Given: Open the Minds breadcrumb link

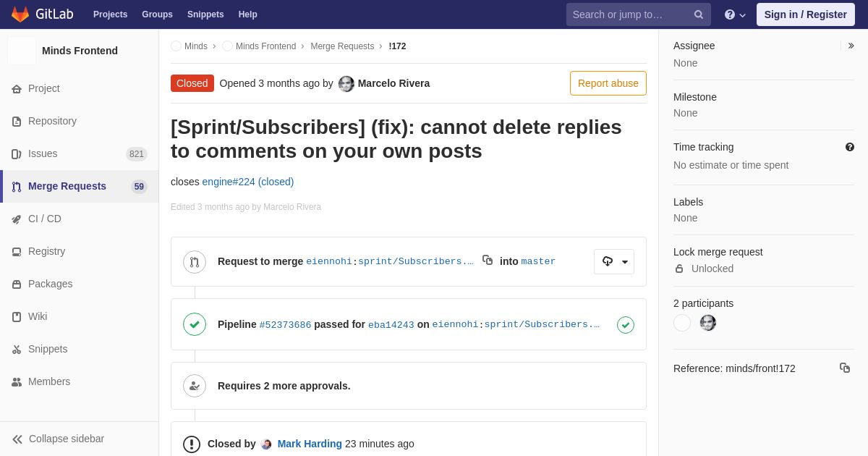Looking at the screenshot, I should point(196,46).
